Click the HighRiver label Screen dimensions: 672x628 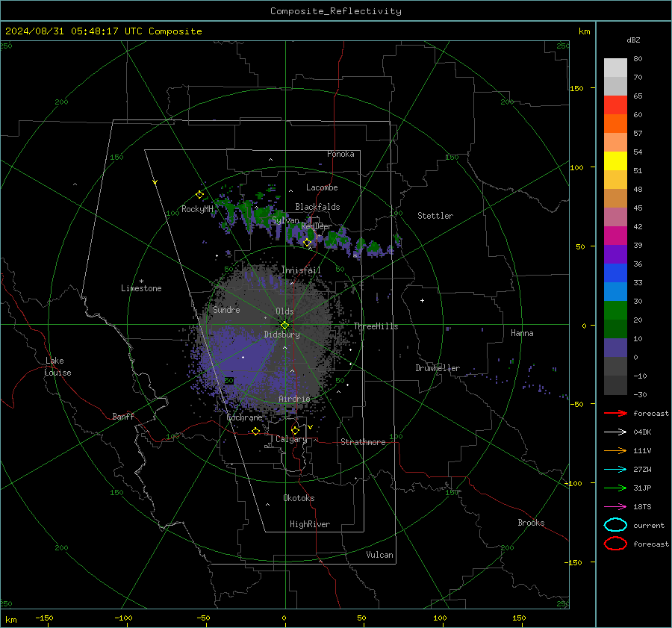pos(310,524)
